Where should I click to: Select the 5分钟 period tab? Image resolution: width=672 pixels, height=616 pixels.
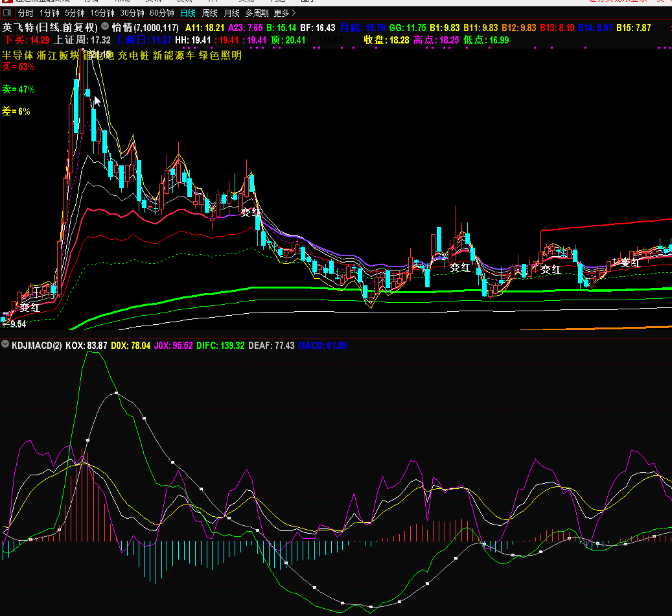[x=75, y=14]
